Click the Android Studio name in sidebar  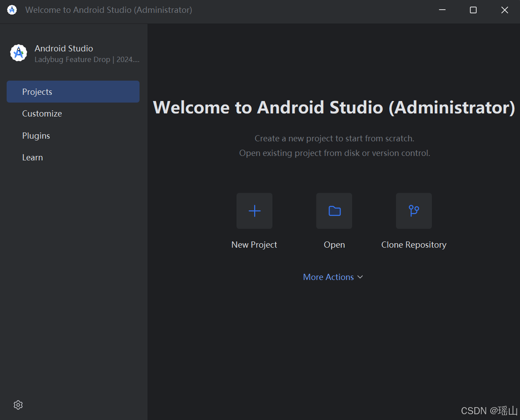tap(64, 48)
